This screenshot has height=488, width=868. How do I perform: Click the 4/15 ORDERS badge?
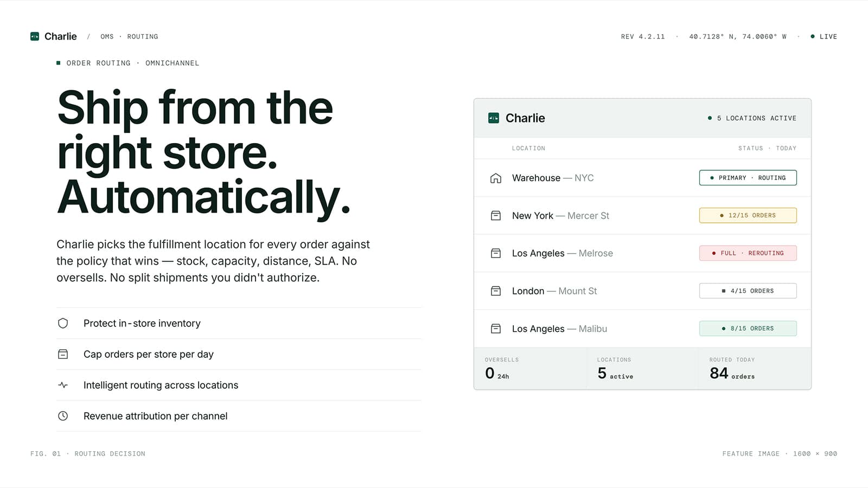coord(748,291)
